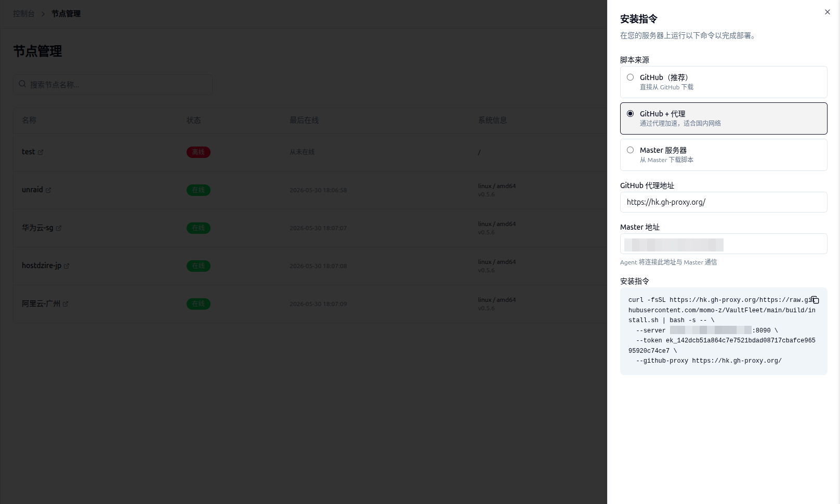
Task: Click the 状态 column header
Action: [194, 120]
